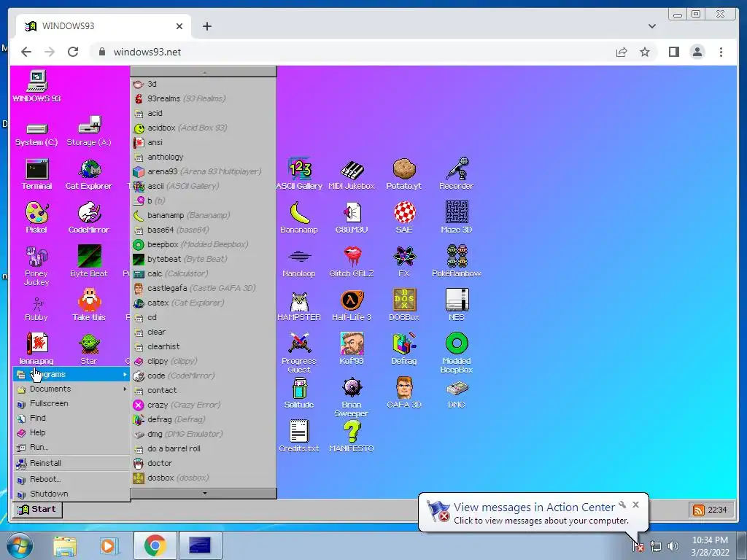
Task: Launch crazy (Crazy Error) from programs list
Action: click(204, 405)
